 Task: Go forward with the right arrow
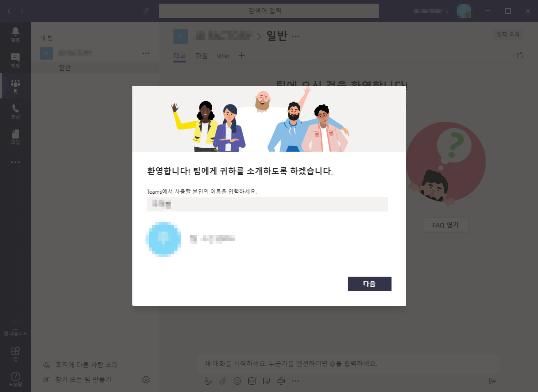[x=22, y=11]
